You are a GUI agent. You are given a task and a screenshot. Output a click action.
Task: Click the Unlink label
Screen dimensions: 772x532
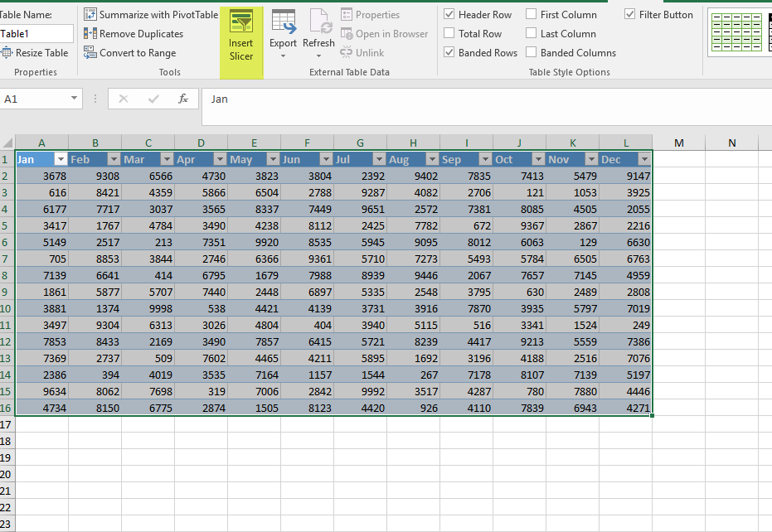click(x=370, y=53)
